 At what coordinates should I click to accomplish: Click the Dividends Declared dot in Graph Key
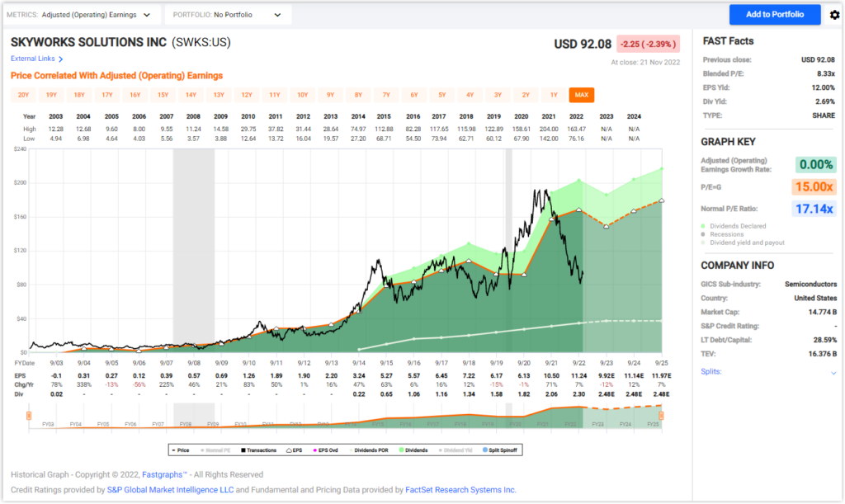point(702,226)
